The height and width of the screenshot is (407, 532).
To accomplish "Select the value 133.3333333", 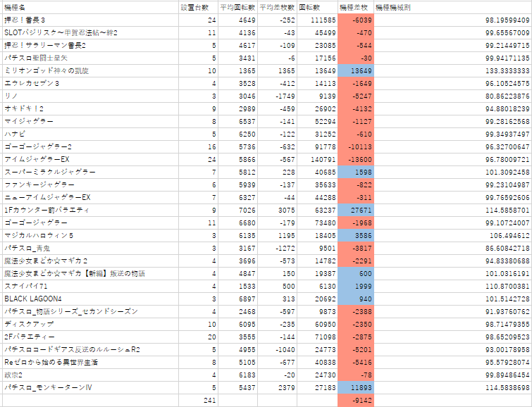I will 452,71.
